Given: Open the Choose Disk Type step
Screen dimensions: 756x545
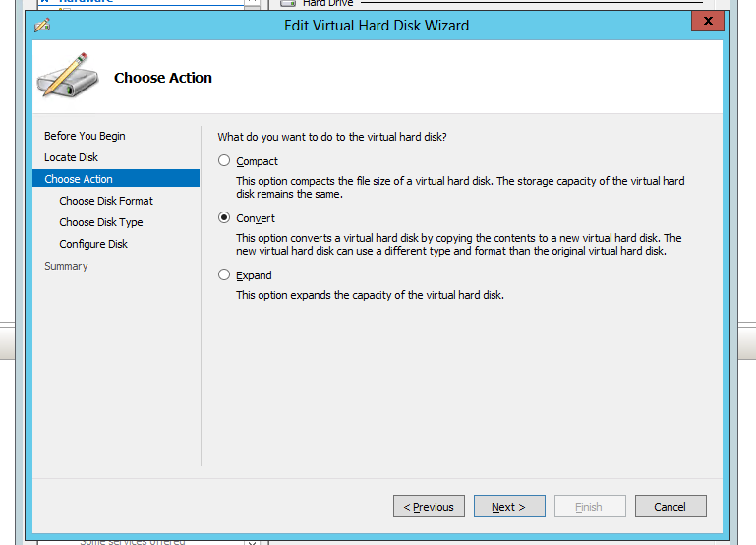Looking at the screenshot, I should click(x=101, y=222).
